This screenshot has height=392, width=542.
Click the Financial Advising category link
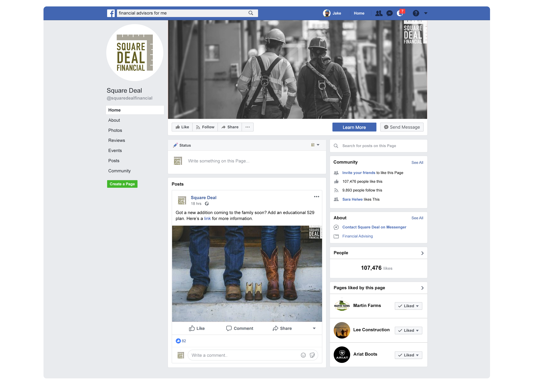[x=358, y=236]
